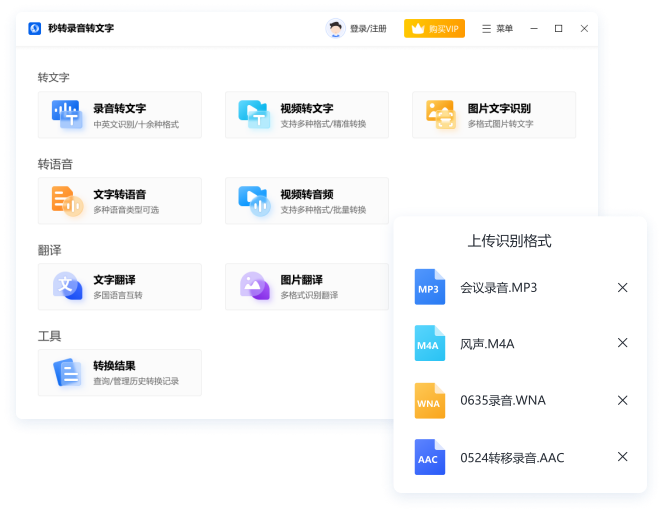Click the 多国语言互转 description
Viewport: 663px width, 513px height.
118,295
